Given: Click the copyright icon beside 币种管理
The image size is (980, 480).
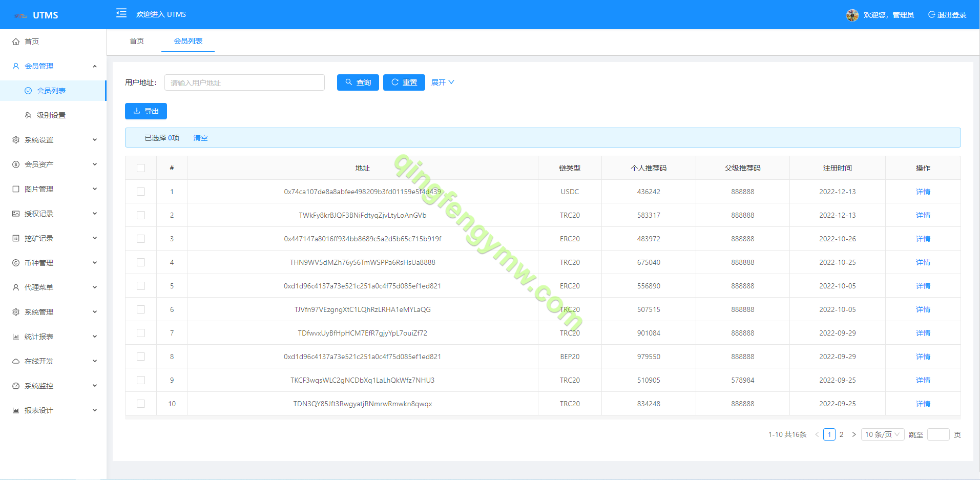Looking at the screenshot, I should (16, 263).
